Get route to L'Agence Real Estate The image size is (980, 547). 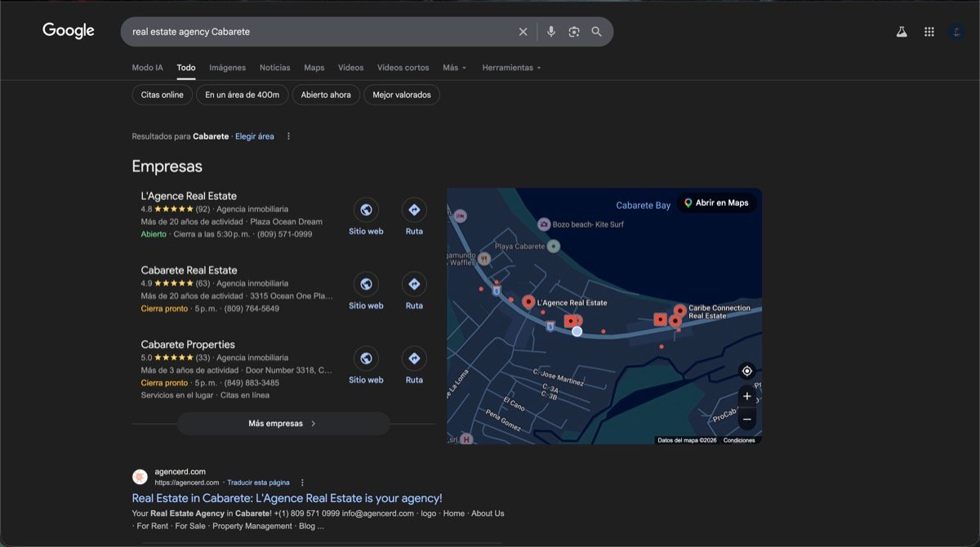coord(414,211)
